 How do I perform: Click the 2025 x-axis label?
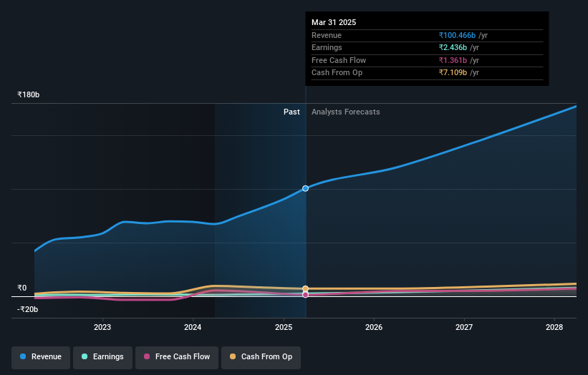coord(284,327)
